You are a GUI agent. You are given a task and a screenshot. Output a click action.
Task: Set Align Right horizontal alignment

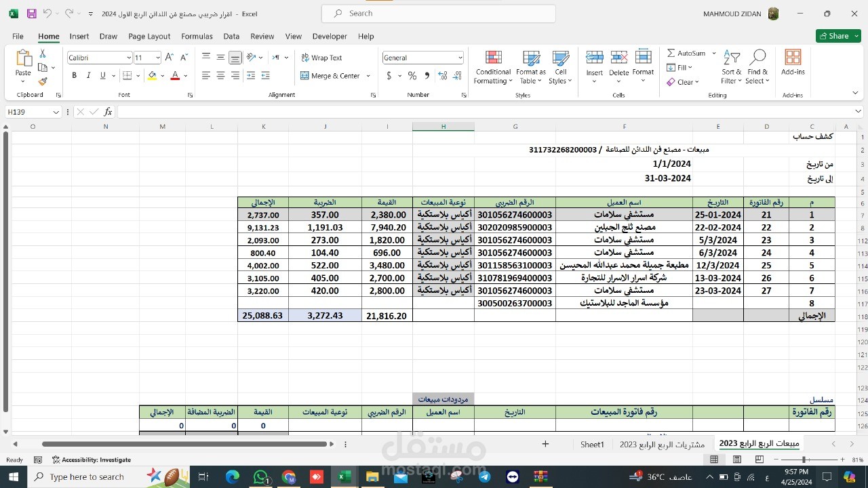[235, 76]
